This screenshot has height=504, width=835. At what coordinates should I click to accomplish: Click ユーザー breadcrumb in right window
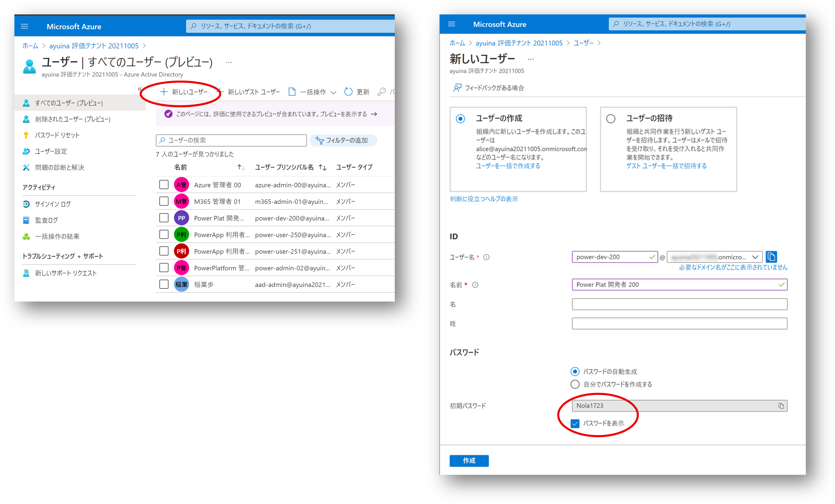[583, 43]
